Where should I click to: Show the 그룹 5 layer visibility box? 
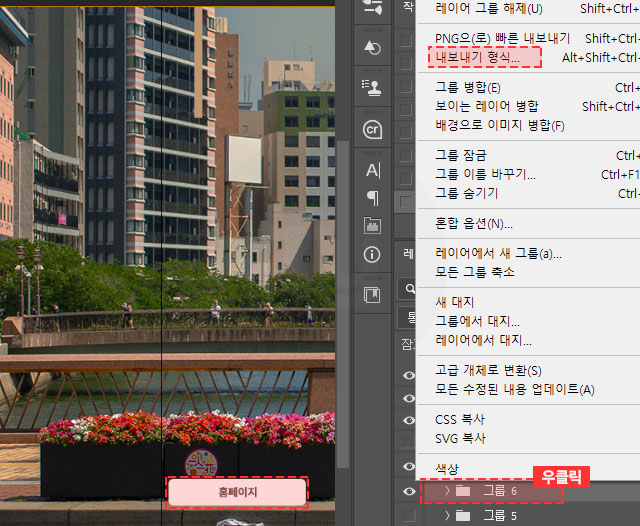pyautogui.click(x=407, y=515)
